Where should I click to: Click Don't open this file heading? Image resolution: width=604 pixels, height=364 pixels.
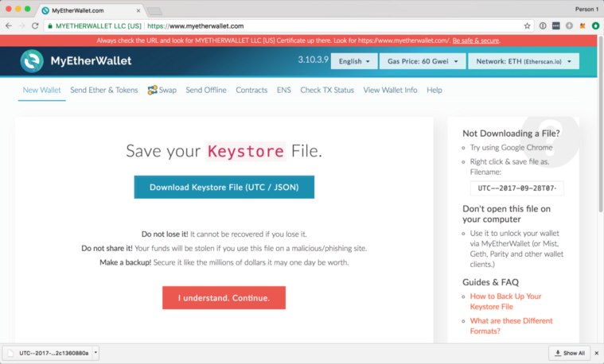click(507, 214)
